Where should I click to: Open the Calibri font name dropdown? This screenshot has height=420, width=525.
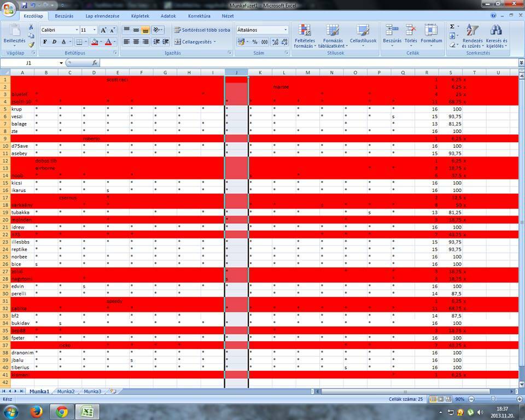click(77, 30)
